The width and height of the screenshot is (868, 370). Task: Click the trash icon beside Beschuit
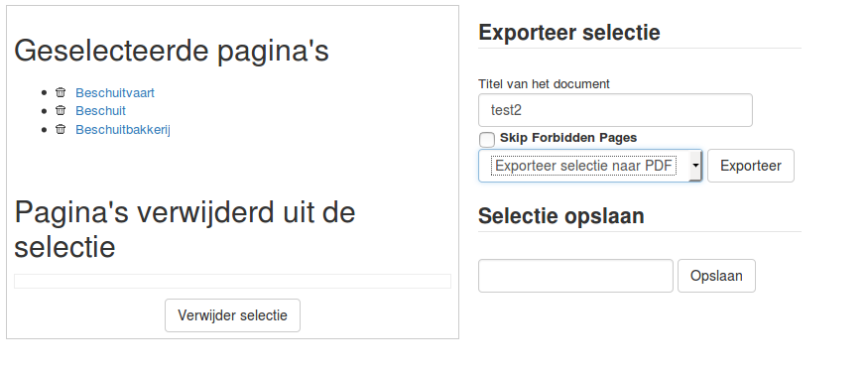tap(61, 110)
